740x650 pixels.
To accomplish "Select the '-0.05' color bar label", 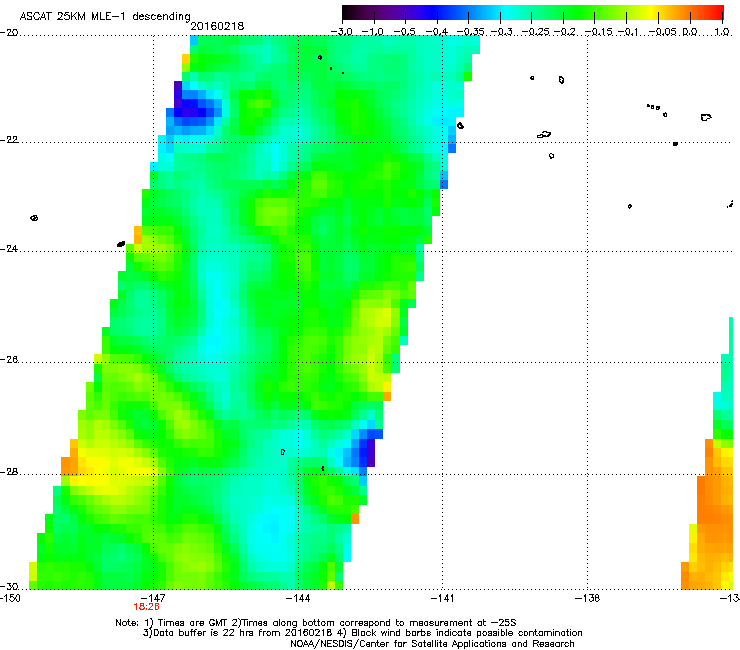I will click(663, 32).
